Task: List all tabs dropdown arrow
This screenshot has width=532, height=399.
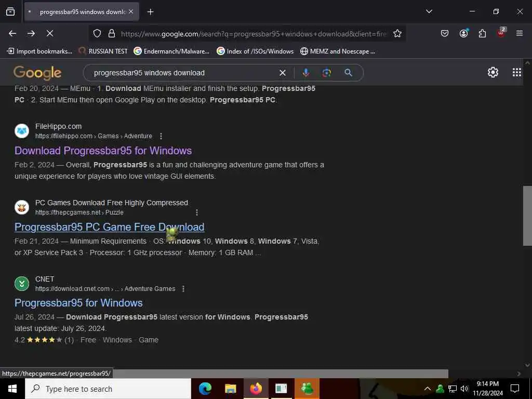Action: (429, 11)
